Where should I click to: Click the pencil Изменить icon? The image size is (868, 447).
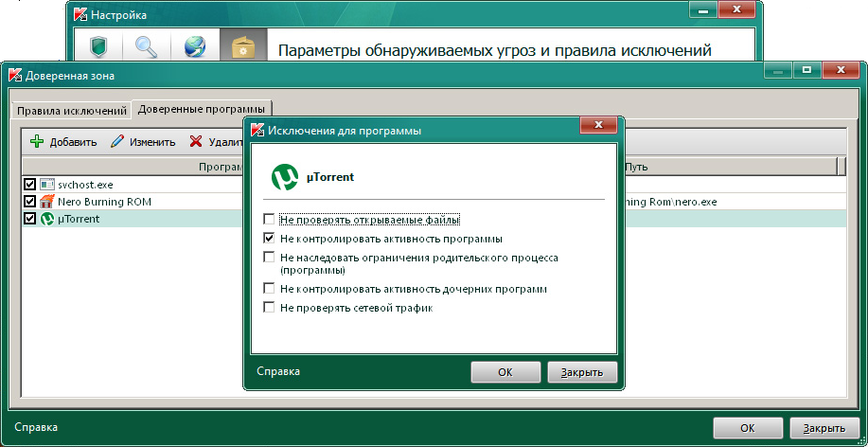pyautogui.click(x=117, y=142)
